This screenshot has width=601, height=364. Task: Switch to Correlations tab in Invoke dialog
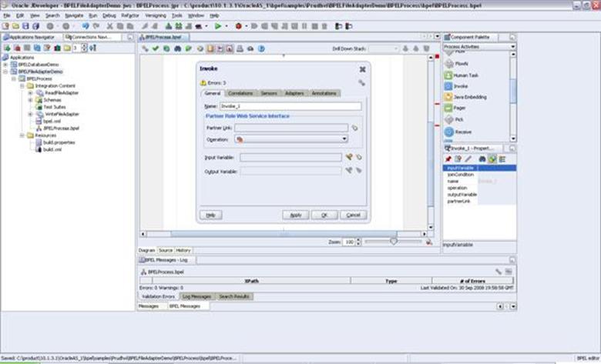pos(240,93)
